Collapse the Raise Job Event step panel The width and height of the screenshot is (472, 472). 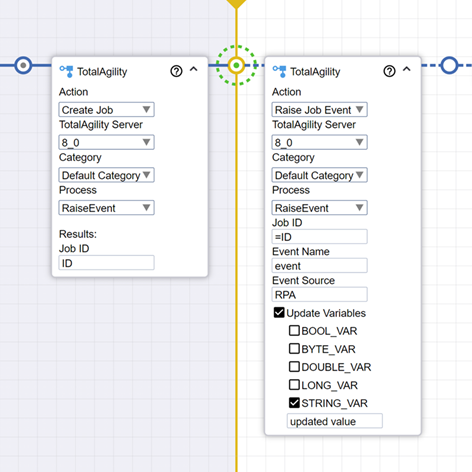(x=407, y=69)
